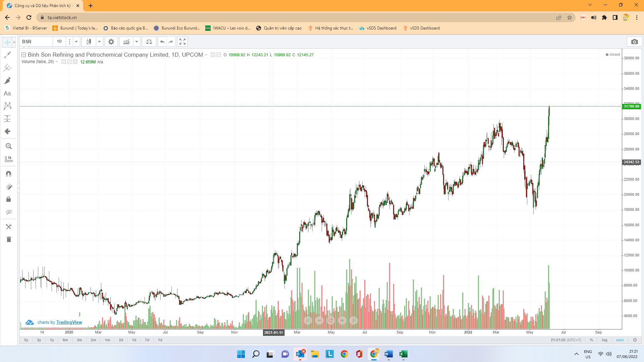Open the Volume (false, 20) indicator dropdown
This screenshot has height=362, width=644.
57,62
